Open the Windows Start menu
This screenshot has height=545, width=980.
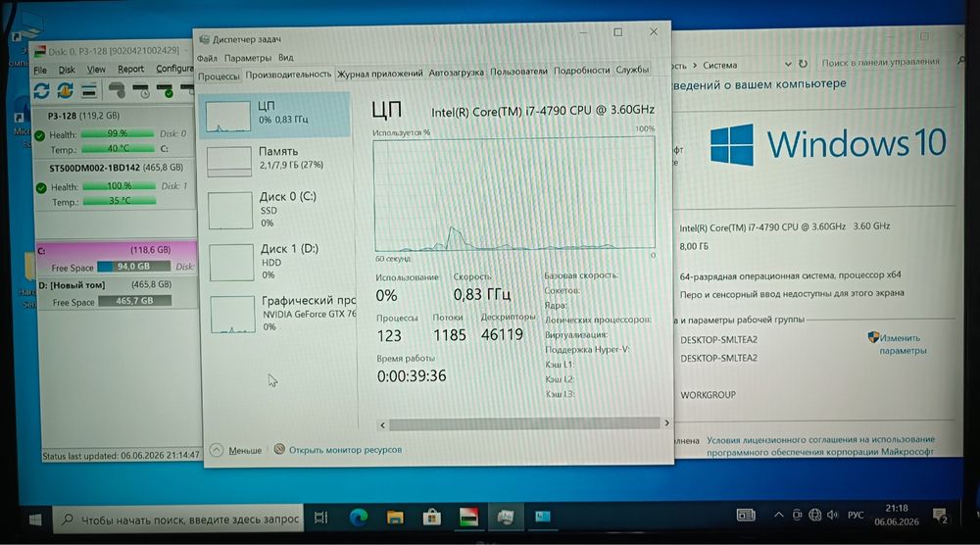35,520
